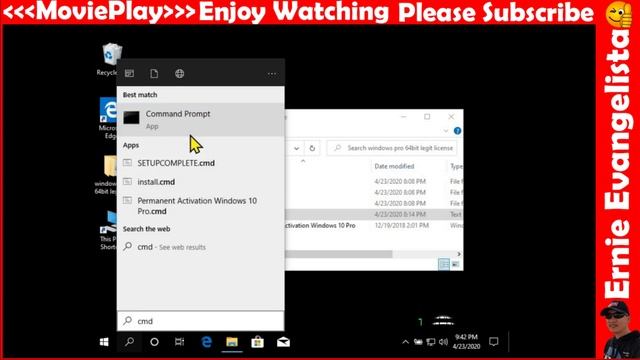The height and width of the screenshot is (360, 640).
Task: Refresh the File Explorer address bar
Action: [312, 148]
